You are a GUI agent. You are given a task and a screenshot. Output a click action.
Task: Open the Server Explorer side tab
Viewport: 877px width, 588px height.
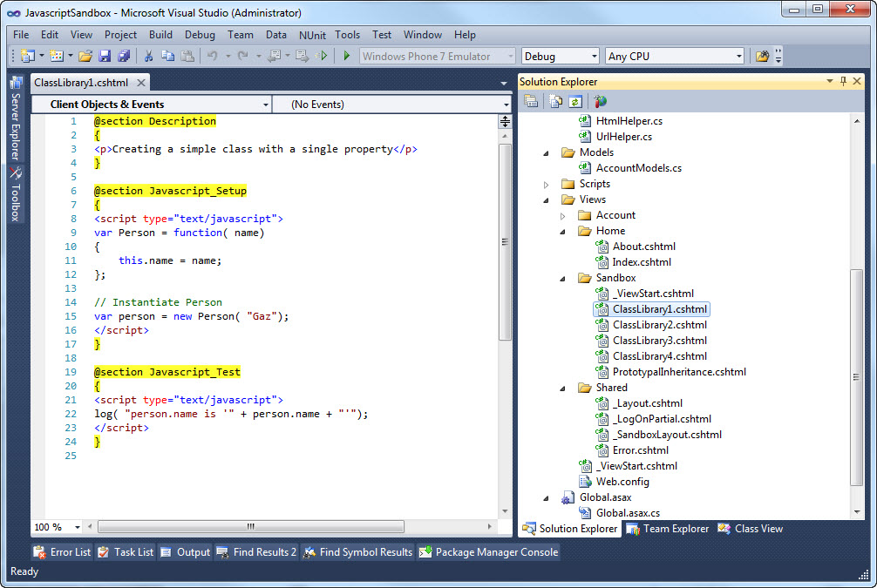[x=16, y=118]
